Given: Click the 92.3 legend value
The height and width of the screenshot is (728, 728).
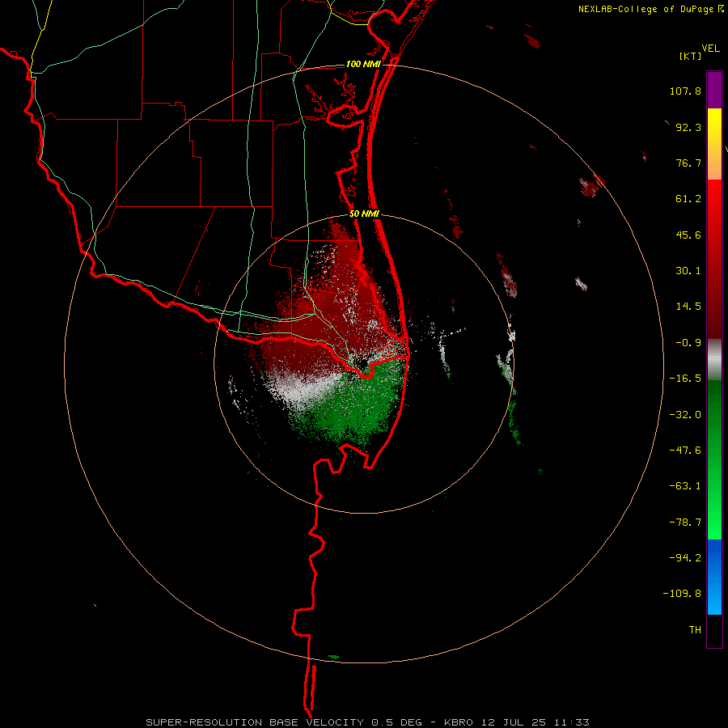Looking at the screenshot, I should (688, 127).
